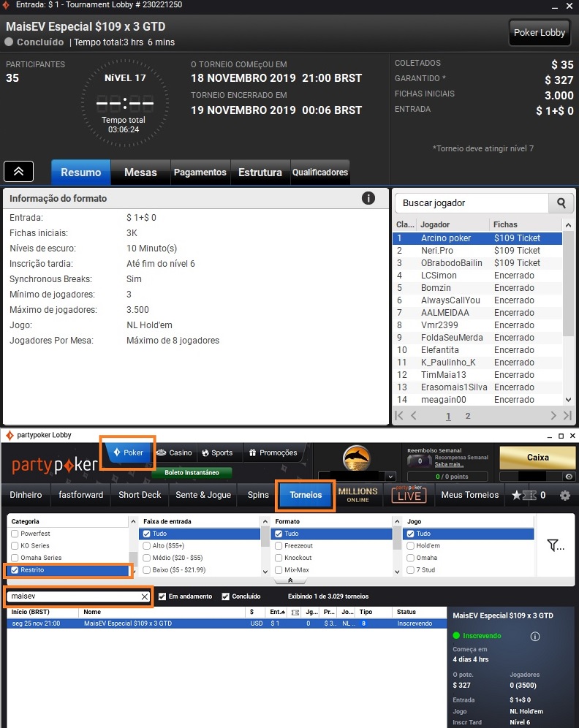579x728 pixels.
Task: Follow the Saiba mais link
Action: tap(449, 464)
